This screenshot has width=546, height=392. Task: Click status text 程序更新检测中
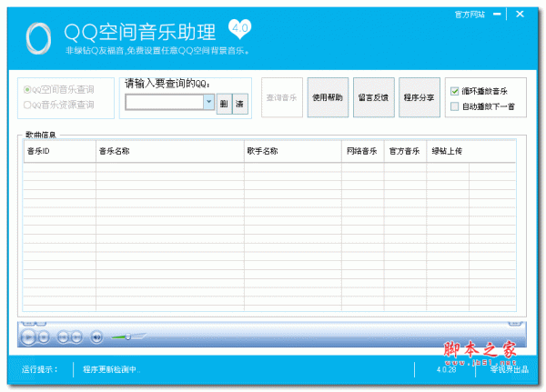click(x=111, y=369)
